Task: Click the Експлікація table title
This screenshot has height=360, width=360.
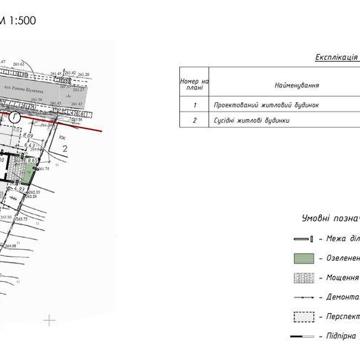Action: click(337, 57)
